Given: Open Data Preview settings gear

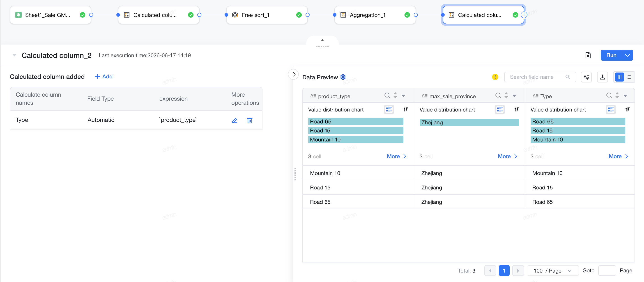Looking at the screenshot, I should (x=343, y=77).
